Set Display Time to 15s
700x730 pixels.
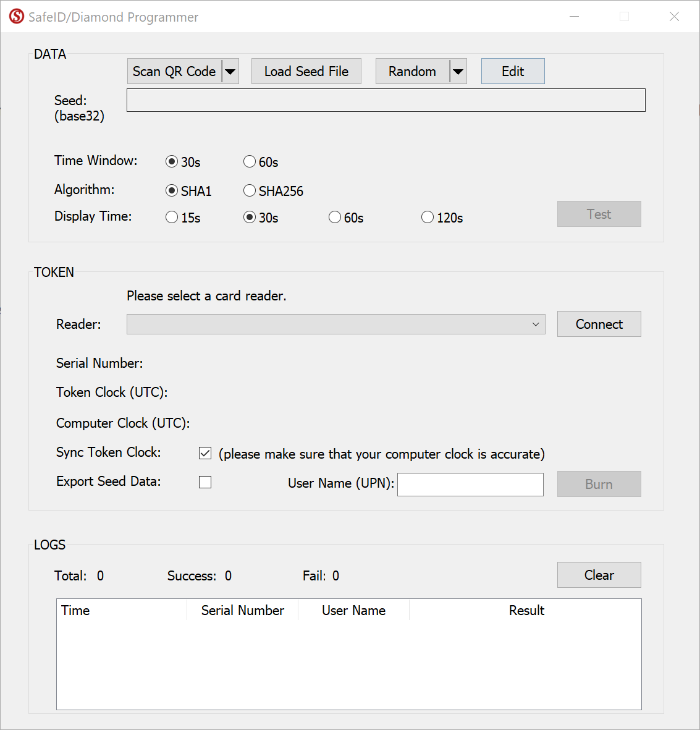(172, 218)
